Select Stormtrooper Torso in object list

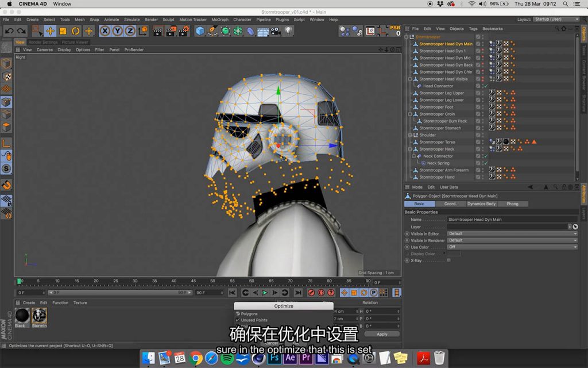point(437,142)
